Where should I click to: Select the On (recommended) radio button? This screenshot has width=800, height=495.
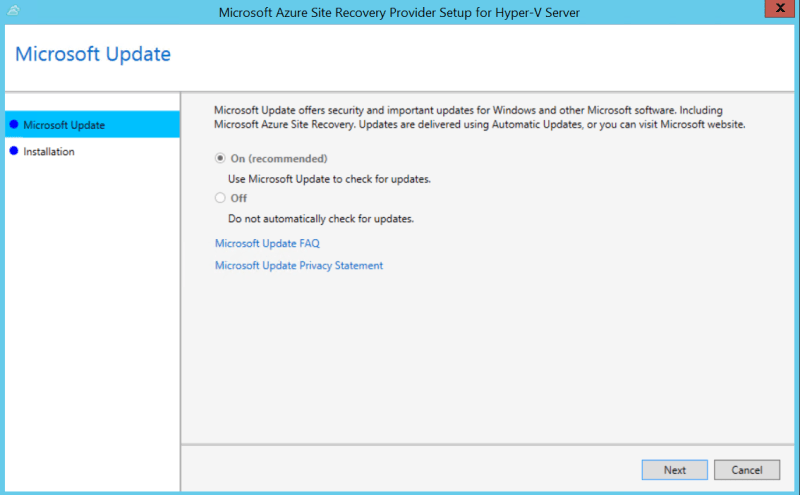point(220,159)
